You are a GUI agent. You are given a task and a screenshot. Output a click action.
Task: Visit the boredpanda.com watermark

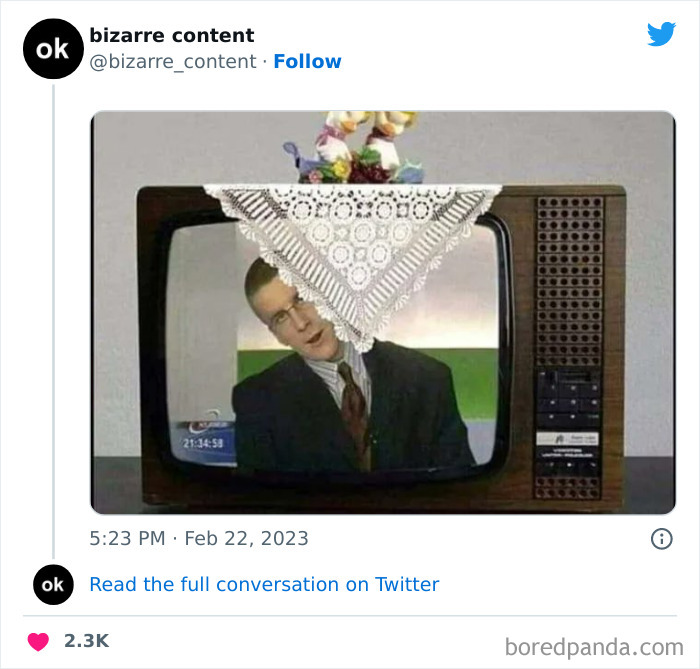(x=594, y=647)
